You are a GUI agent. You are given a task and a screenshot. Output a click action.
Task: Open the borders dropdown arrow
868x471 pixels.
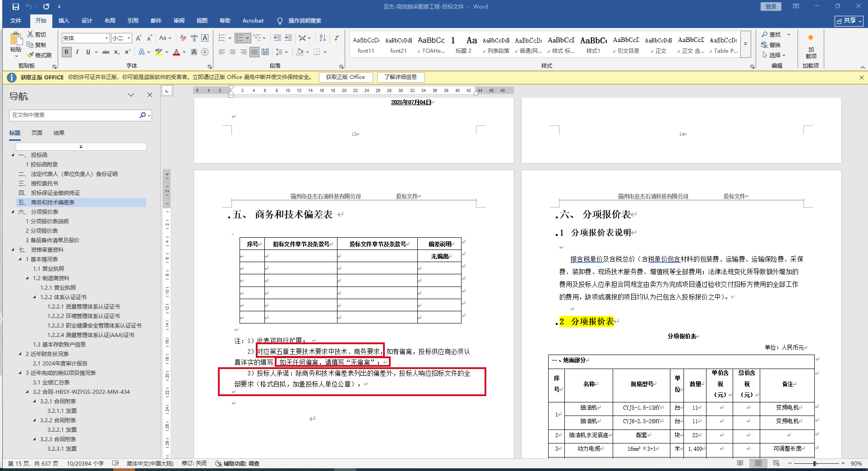[x=325, y=52]
